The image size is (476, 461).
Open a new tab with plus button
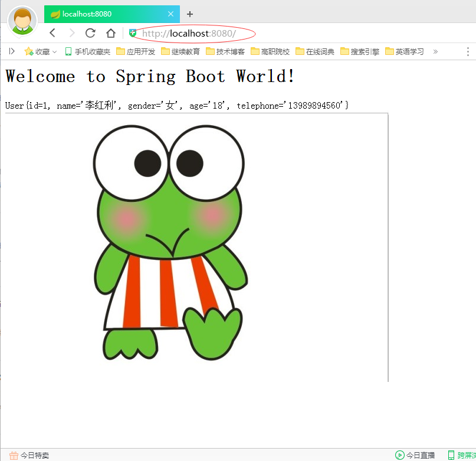click(x=190, y=14)
